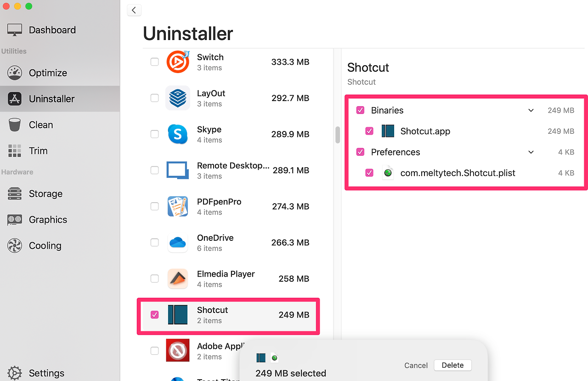Viewport: 588px width, 381px height.
Task: Select the Uninstaller app icon in sidebar
Action: [x=15, y=99]
